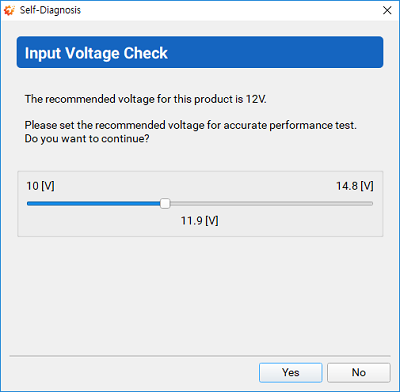This screenshot has height=392, width=400.
Task: Click the slider track's far right end
Action: [371, 203]
